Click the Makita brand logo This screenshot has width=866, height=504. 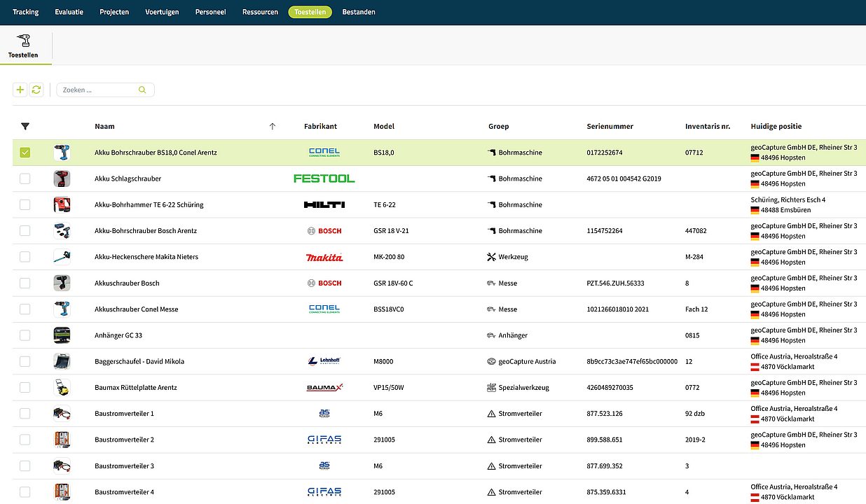pos(324,257)
